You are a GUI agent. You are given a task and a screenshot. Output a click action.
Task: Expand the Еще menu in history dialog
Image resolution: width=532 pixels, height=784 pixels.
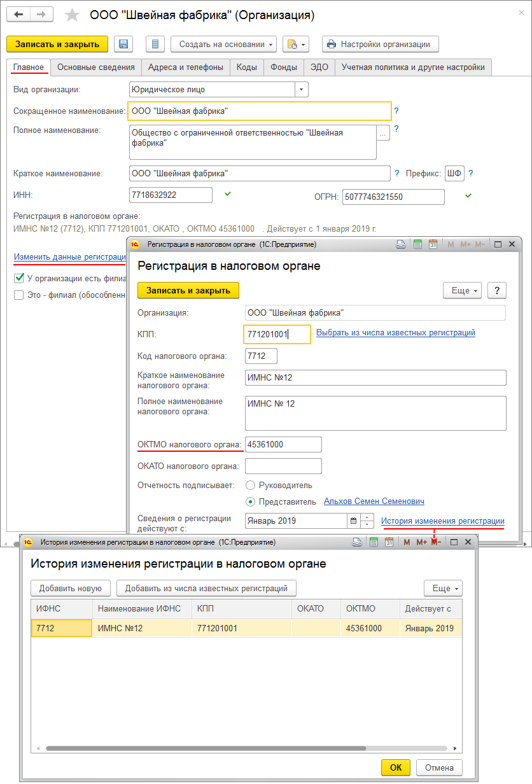tap(443, 588)
